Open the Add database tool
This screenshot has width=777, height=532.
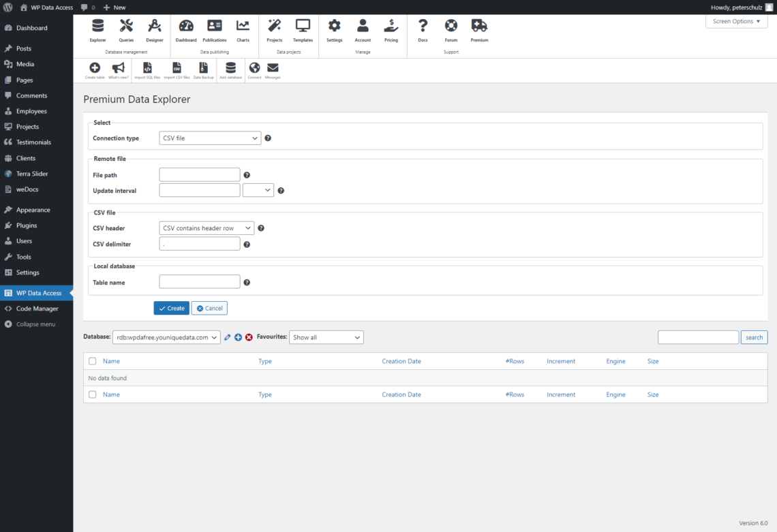tap(230, 68)
